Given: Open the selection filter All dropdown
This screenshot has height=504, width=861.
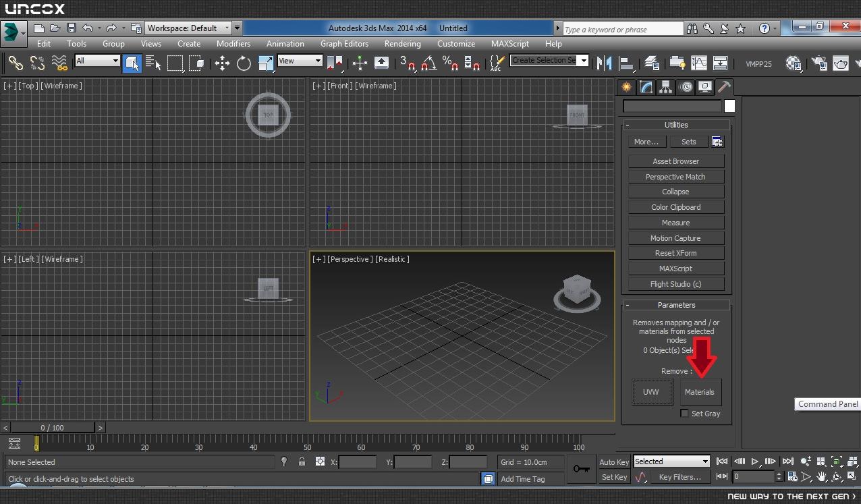Looking at the screenshot, I should point(97,61).
